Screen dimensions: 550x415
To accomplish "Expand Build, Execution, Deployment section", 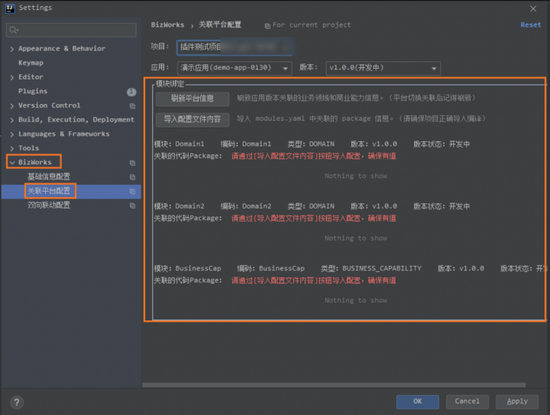I will coord(12,120).
